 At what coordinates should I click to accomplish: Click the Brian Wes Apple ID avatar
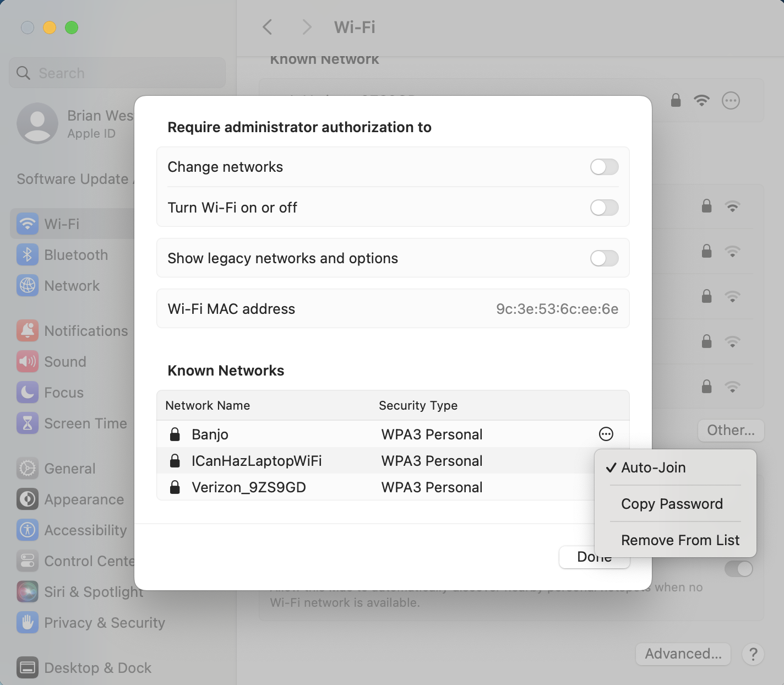click(x=37, y=123)
